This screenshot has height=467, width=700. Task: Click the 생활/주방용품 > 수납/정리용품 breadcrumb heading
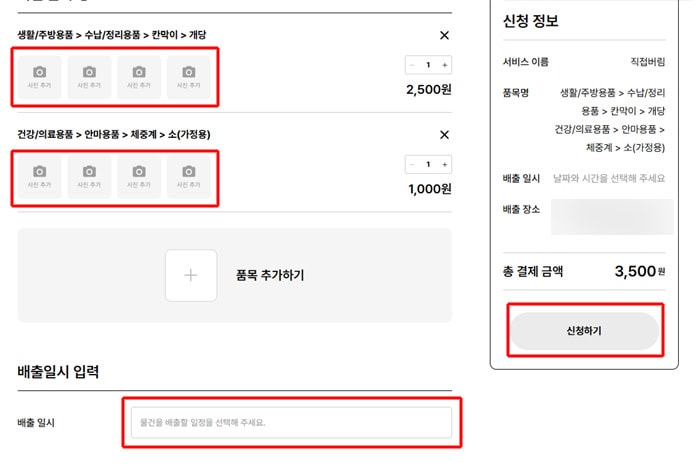click(112, 35)
